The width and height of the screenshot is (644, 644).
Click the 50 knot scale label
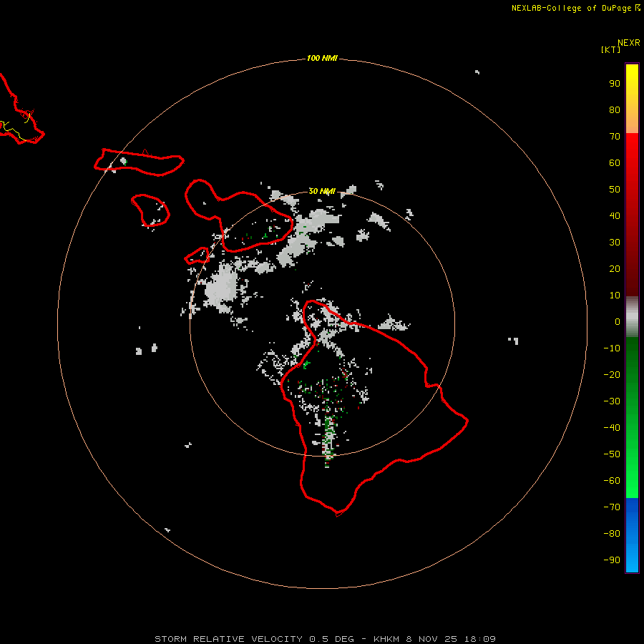point(615,190)
